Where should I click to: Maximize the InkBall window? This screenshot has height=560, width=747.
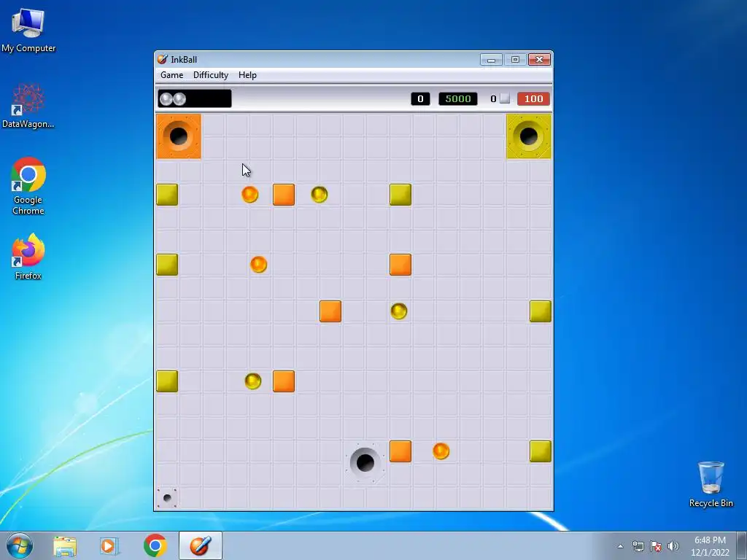tap(515, 60)
